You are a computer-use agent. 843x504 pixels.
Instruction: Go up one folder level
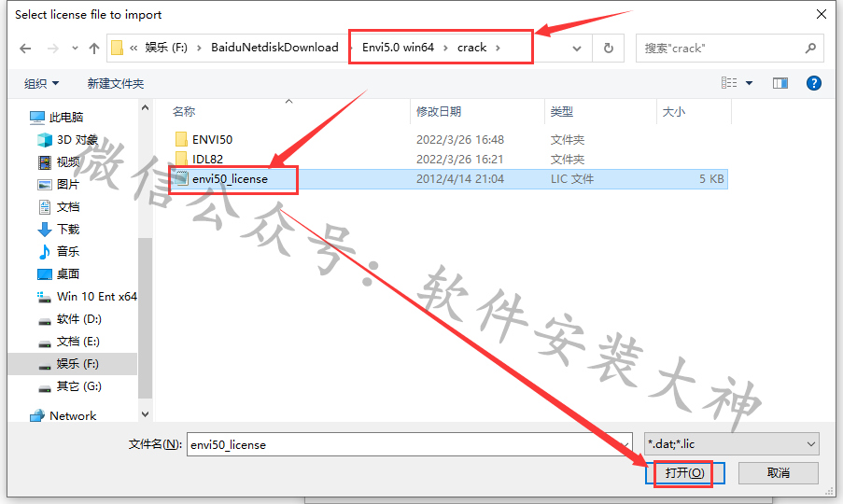pyautogui.click(x=94, y=49)
